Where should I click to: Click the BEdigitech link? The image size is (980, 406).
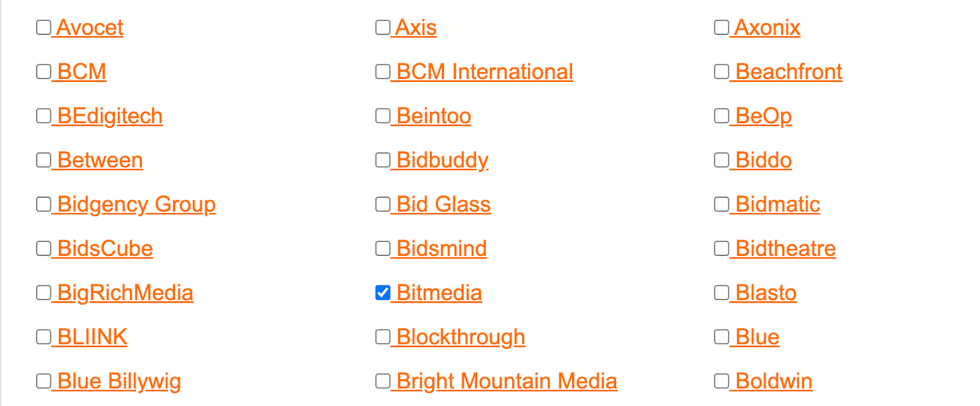[110, 116]
